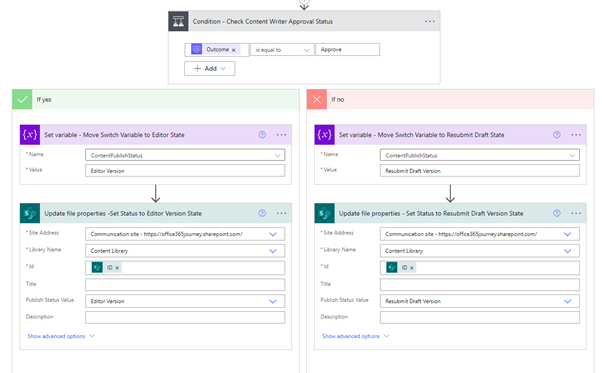Open ellipsis menu on Editor Version State update card
Image resolution: width=602 pixels, height=373 pixels.
tap(281, 213)
